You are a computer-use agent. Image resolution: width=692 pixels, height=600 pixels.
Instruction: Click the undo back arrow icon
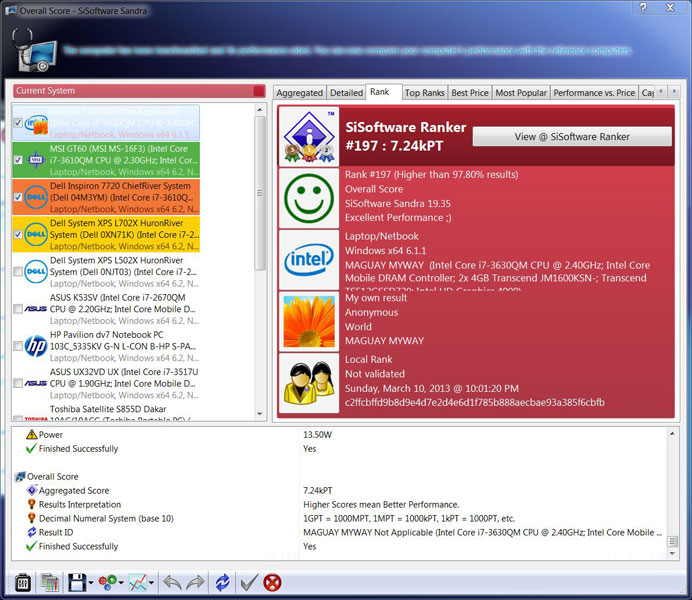tap(171, 581)
